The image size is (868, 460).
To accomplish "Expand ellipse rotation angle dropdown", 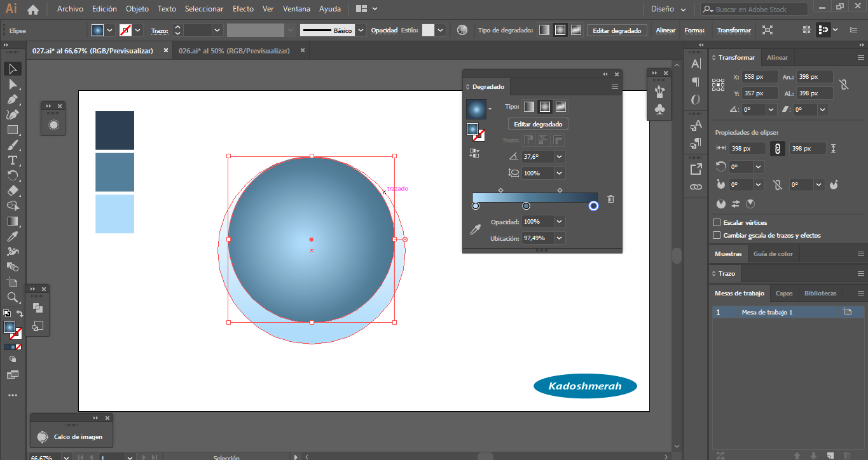I will (x=758, y=166).
